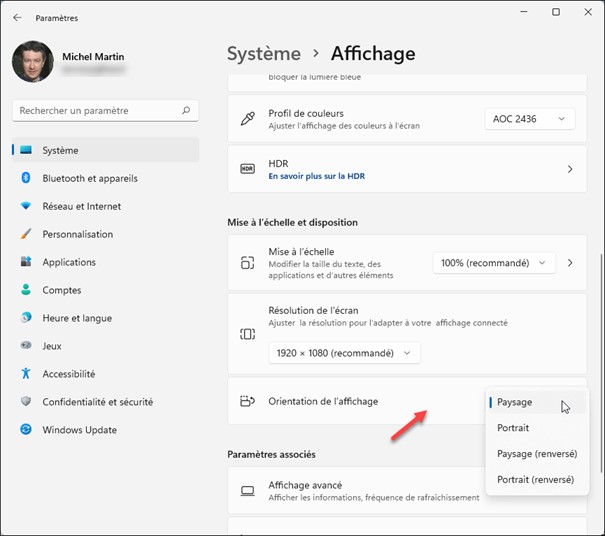The width and height of the screenshot is (605, 536).
Task: Choose Portrait (renversé) from the list
Action: (x=535, y=480)
